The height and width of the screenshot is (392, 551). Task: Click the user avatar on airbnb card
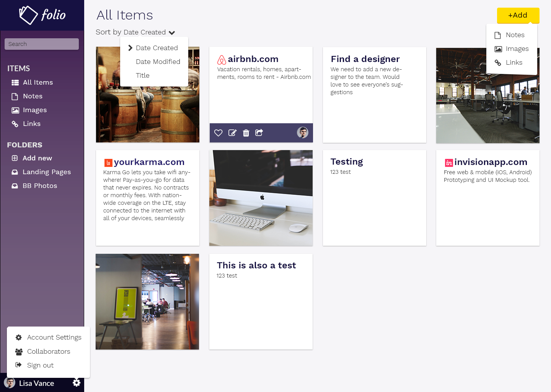303,132
